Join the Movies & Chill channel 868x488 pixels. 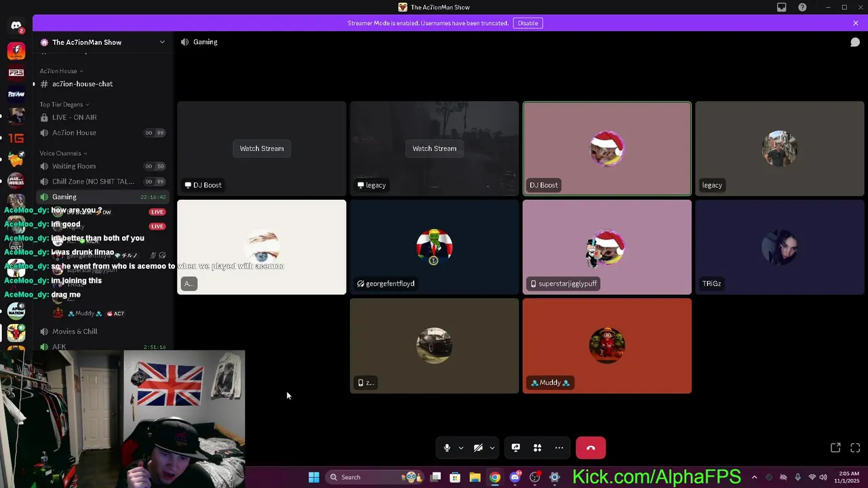tap(102, 331)
